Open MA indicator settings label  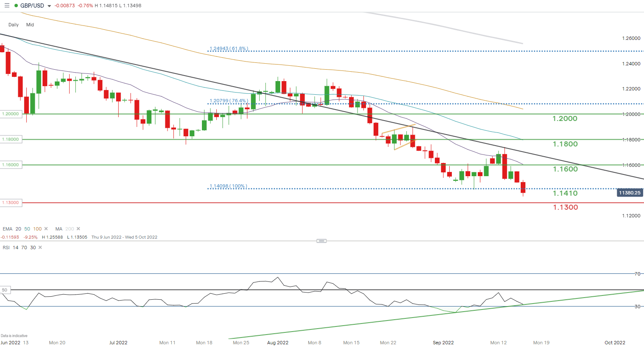click(x=59, y=229)
